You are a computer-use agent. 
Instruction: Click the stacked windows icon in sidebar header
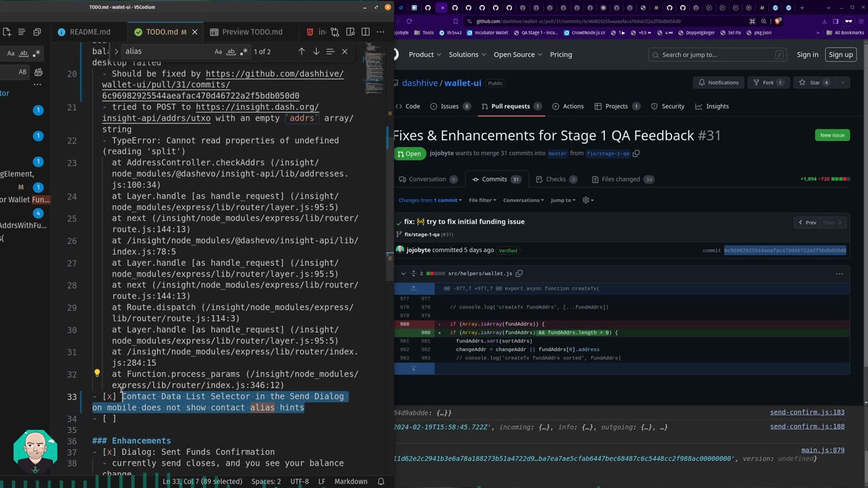(x=37, y=32)
